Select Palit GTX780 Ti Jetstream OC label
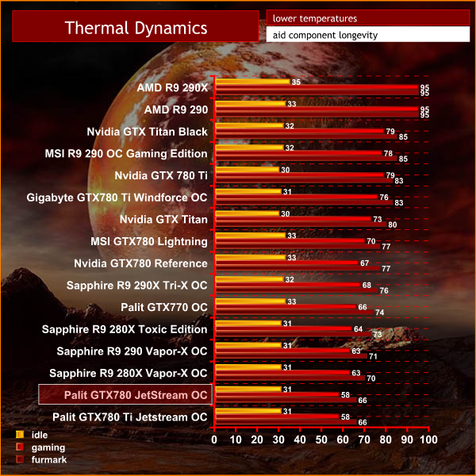The image size is (476, 476). pyautogui.click(x=130, y=417)
